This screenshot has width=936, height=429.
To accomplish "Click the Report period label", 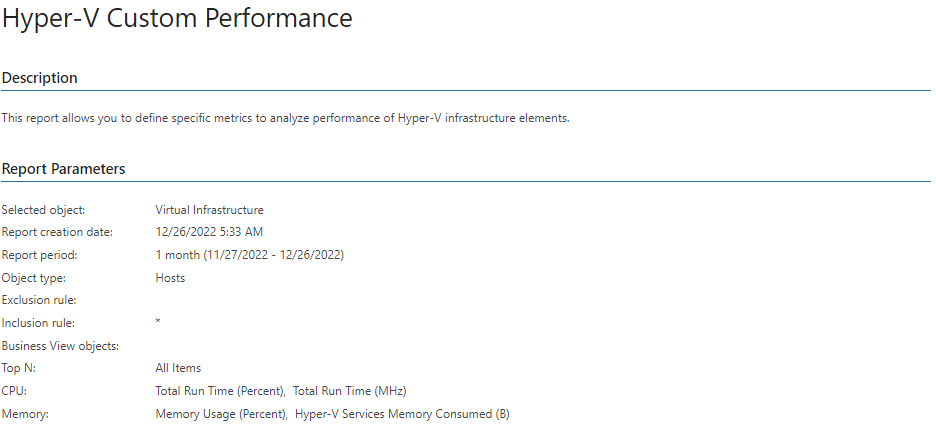I will 40,255.
